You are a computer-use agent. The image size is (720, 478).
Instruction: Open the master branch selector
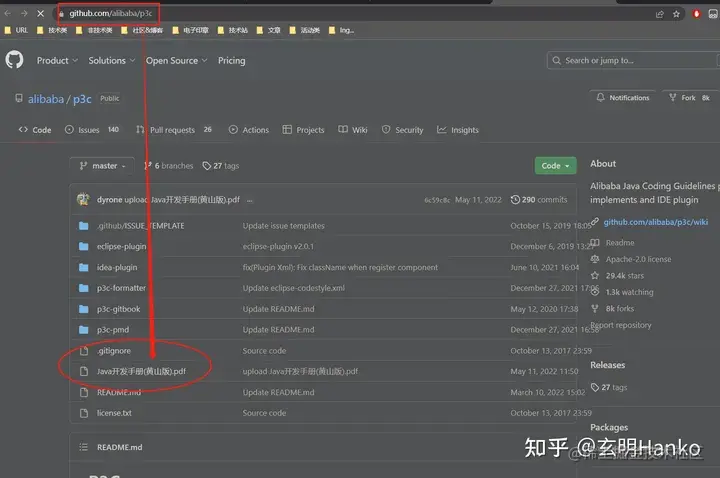102,166
